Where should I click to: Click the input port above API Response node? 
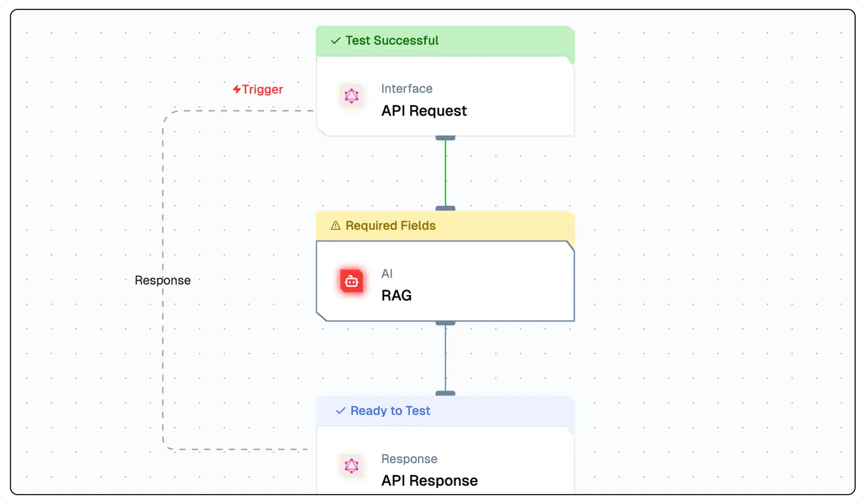445,393
